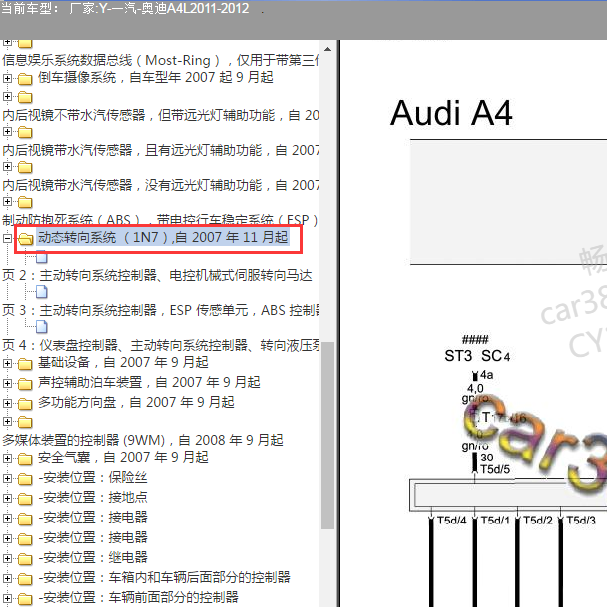This screenshot has width=607, height=607.
Task: Click the folder icon beside -安装位置：接地点
Action: pyautogui.click(x=25, y=499)
